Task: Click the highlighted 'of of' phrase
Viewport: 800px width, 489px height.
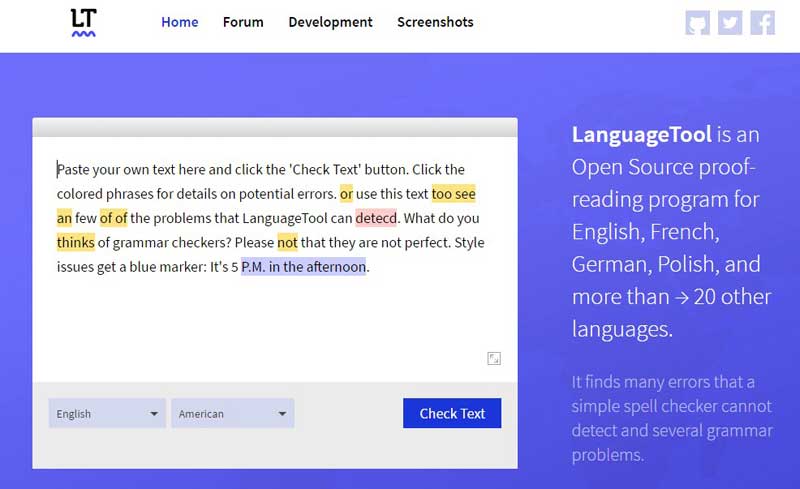Action: (x=113, y=218)
